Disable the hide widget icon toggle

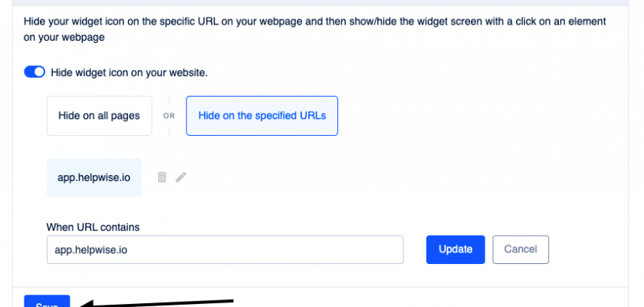pos(35,72)
